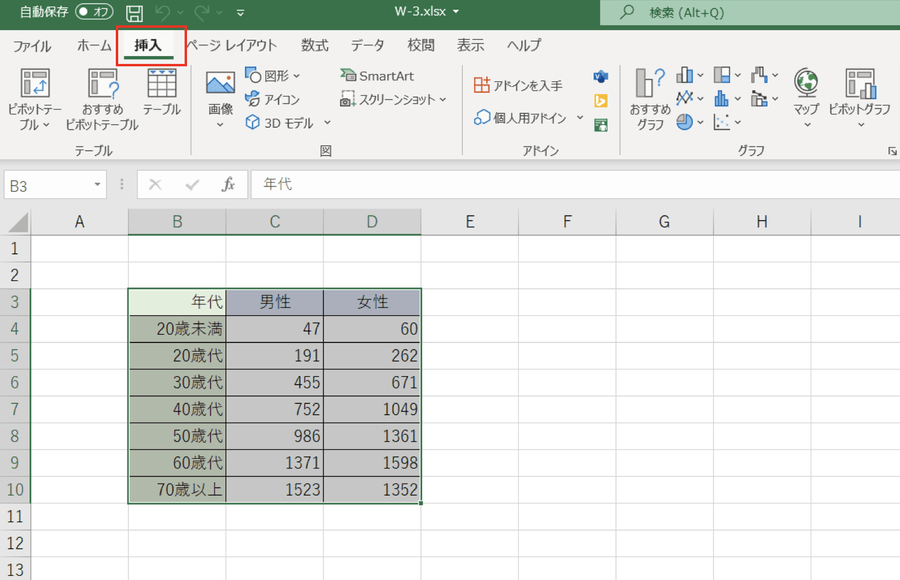Click アドインを入手 to get add-ins
900x580 pixels.
point(518,86)
